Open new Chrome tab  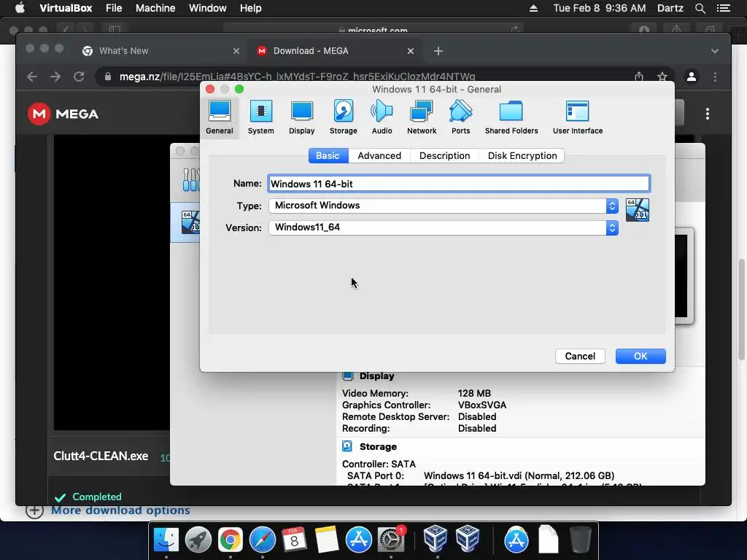pos(438,51)
